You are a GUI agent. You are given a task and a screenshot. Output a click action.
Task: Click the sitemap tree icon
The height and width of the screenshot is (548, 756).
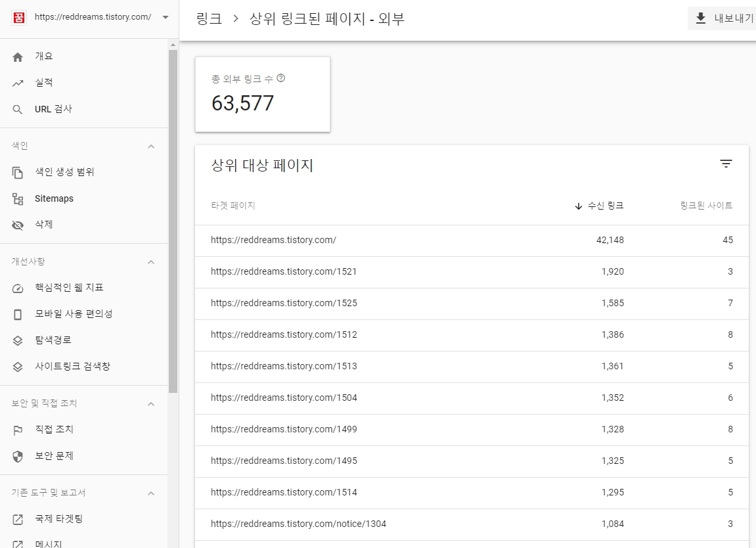18,198
